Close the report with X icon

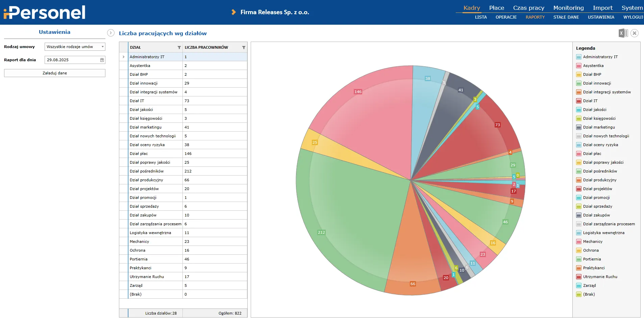(x=635, y=33)
